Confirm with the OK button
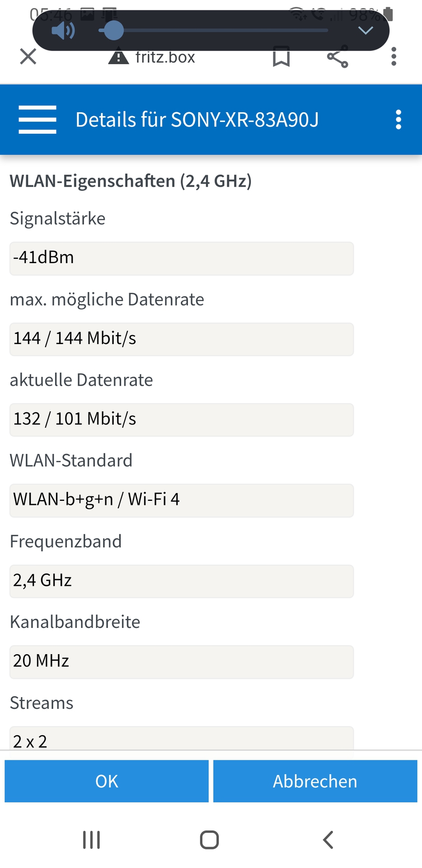The height and width of the screenshot is (868, 422). (107, 781)
